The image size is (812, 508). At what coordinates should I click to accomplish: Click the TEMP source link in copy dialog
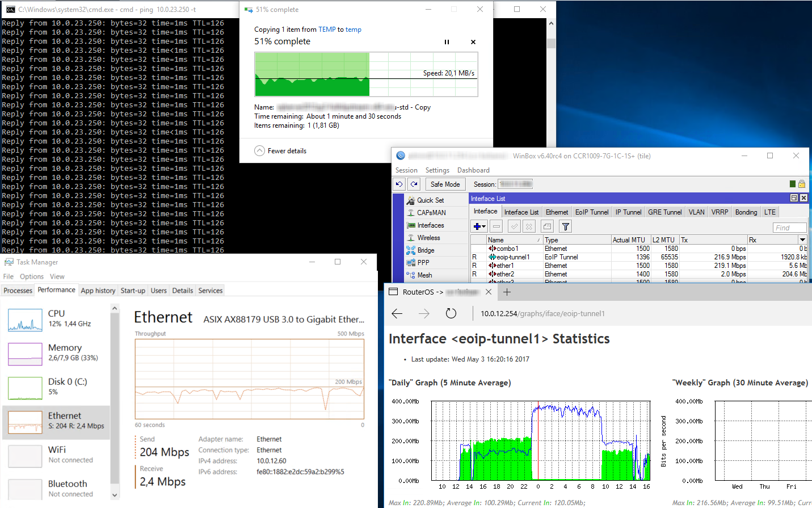click(x=327, y=30)
